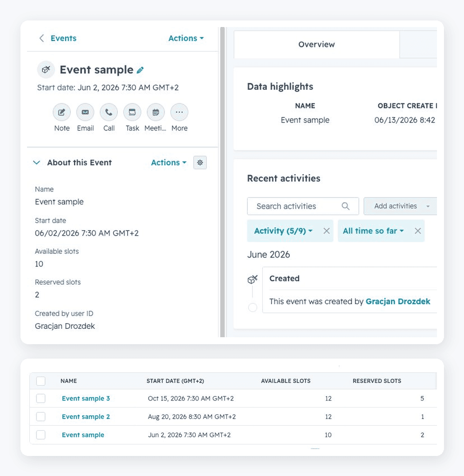Image resolution: width=464 pixels, height=476 pixels.
Task: Click reserved slots value 5 for Event sample 3
Action: (x=422, y=398)
